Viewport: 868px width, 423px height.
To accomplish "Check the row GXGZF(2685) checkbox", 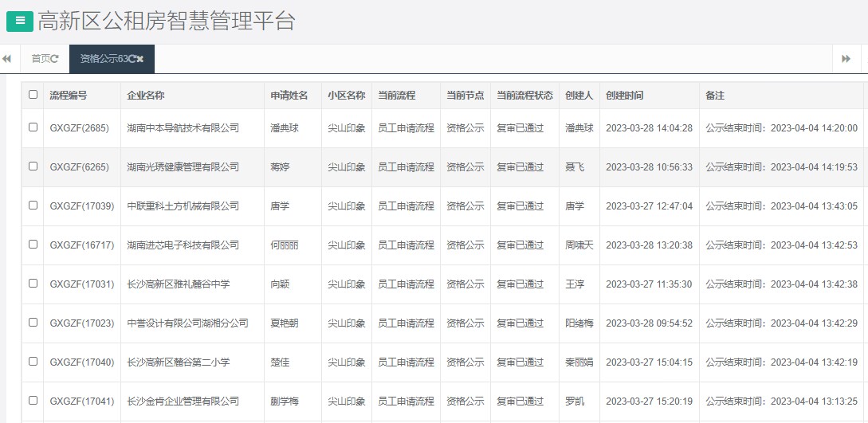I will pos(33,127).
